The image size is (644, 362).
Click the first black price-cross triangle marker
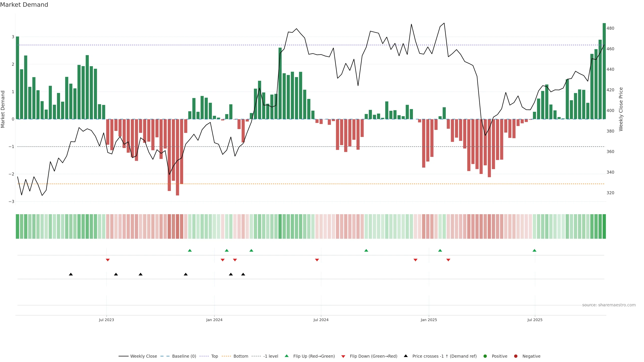71,274
